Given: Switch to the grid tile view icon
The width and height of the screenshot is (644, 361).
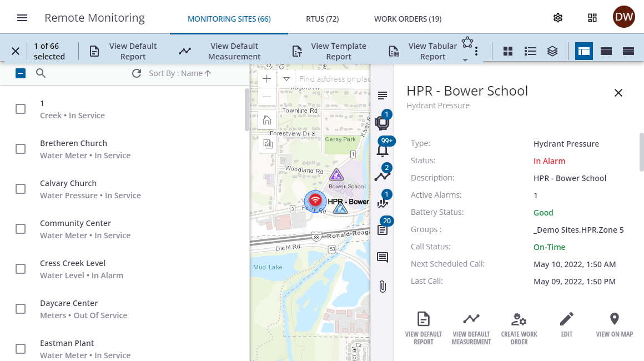Looking at the screenshot, I should click(x=507, y=51).
